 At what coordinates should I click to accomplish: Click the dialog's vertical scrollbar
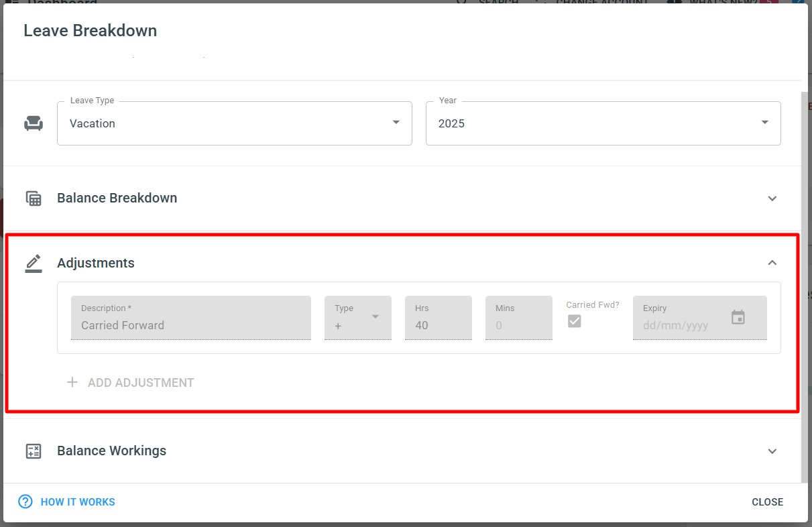pos(804,282)
